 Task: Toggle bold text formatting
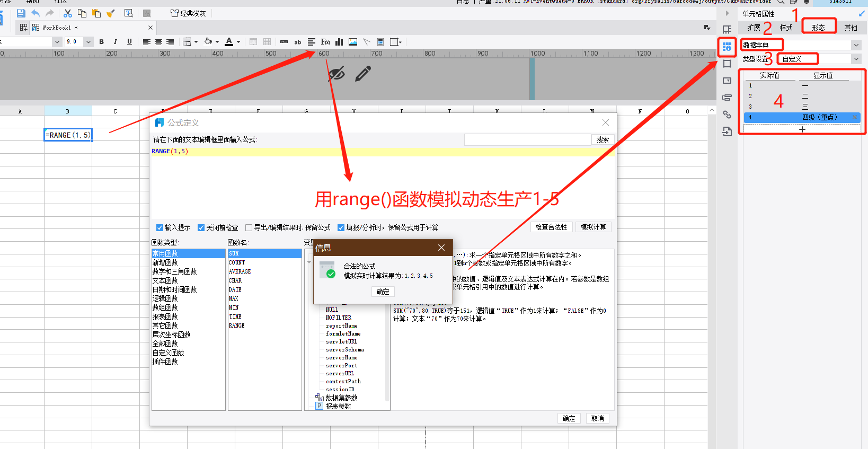coord(101,42)
